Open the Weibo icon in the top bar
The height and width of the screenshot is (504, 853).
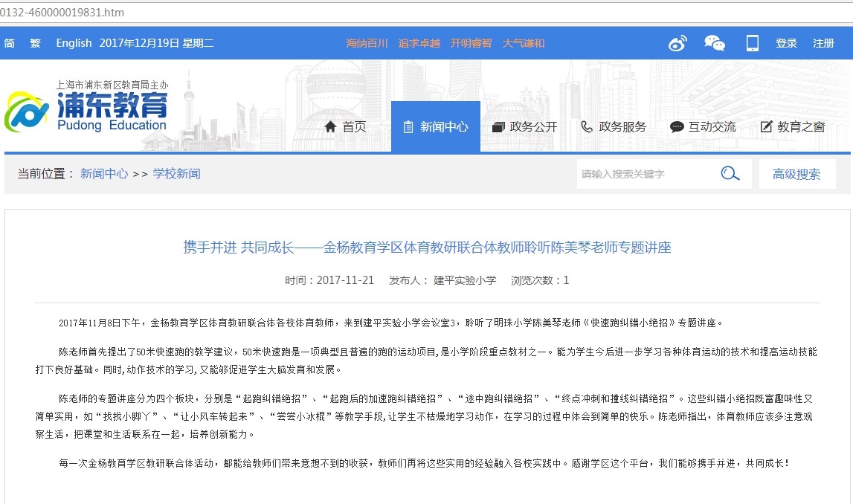(x=677, y=43)
